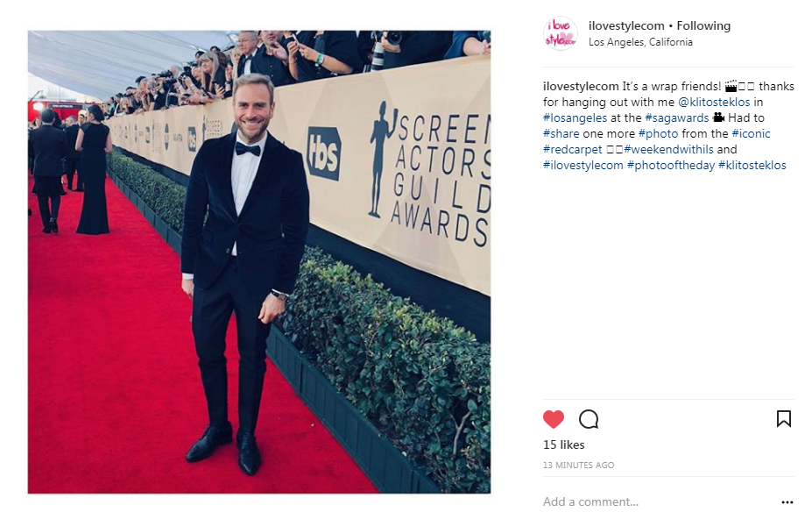Open the 13 minutes ago timestamp
812x519 pixels.
click(x=578, y=465)
